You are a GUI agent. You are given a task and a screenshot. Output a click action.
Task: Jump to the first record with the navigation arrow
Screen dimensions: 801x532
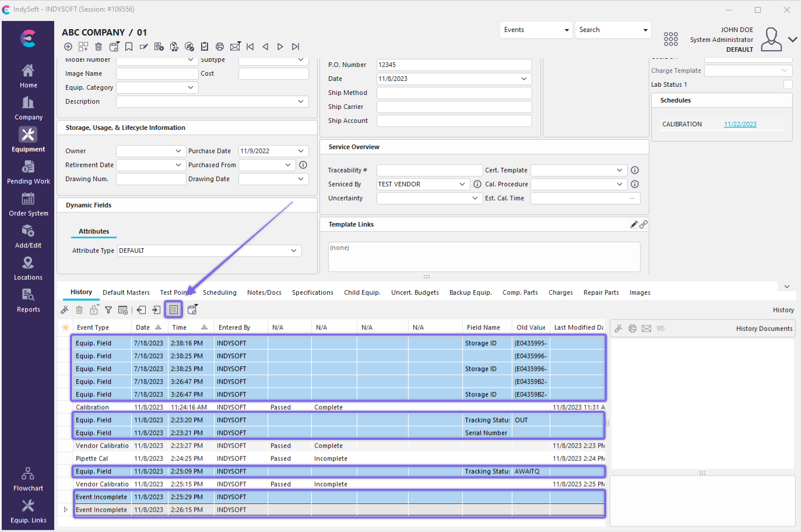click(x=250, y=47)
